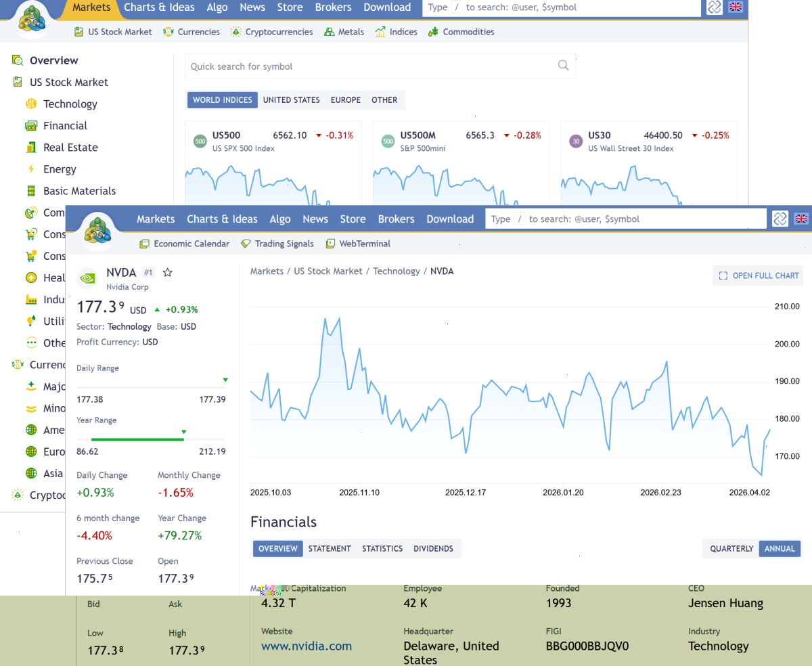Switch to the EUROPE indices tab
The width and height of the screenshot is (812, 666).
[346, 99]
